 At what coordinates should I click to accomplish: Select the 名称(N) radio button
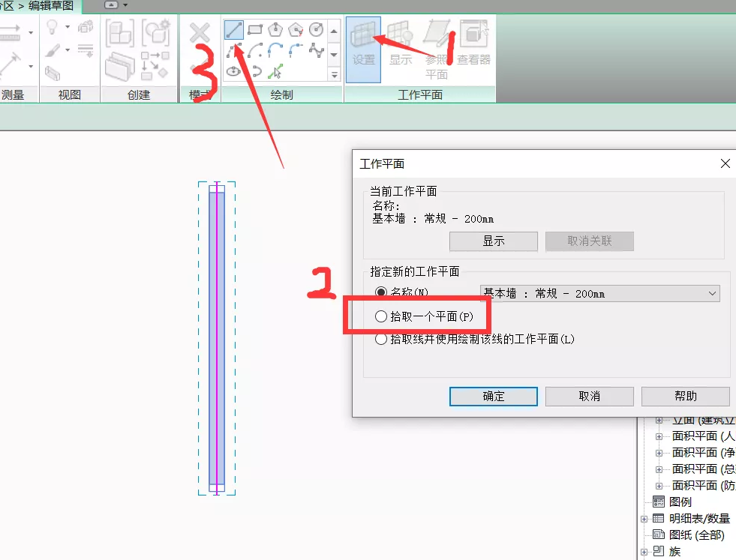[x=381, y=293]
